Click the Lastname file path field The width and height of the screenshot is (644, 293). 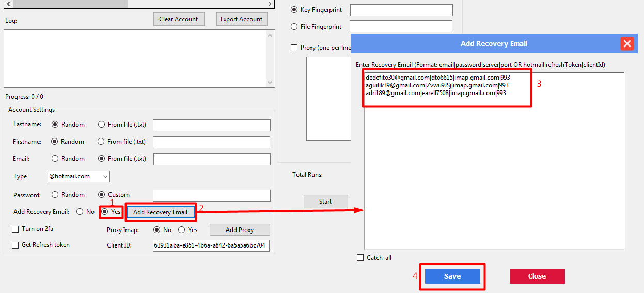[x=212, y=125]
